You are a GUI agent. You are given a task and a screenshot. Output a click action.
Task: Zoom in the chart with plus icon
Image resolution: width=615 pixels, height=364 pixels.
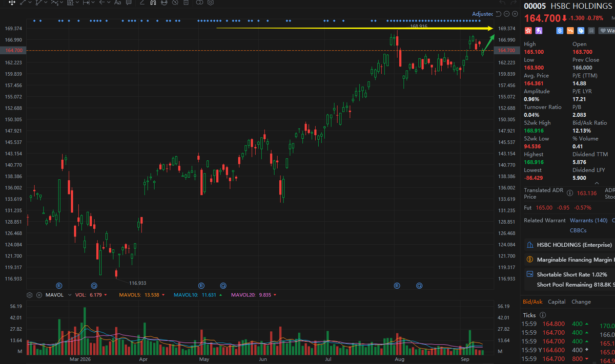click(x=515, y=14)
